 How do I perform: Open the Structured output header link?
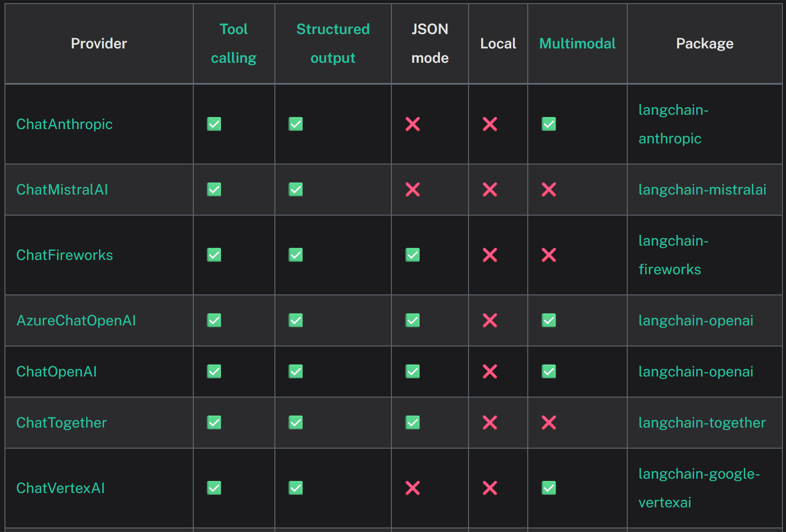click(x=333, y=43)
